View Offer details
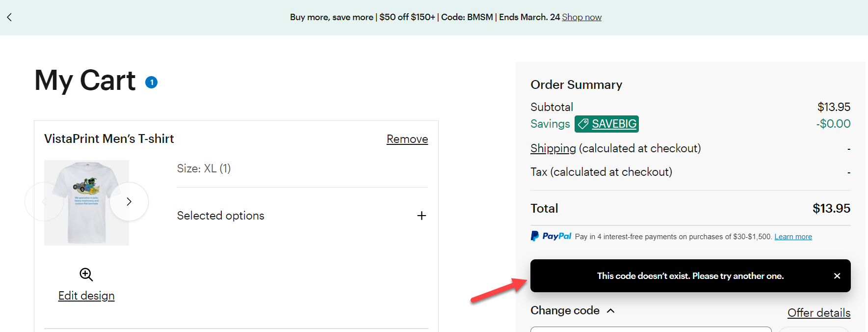The width and height of the screenshot is (868, 332). tap(819, 313)
